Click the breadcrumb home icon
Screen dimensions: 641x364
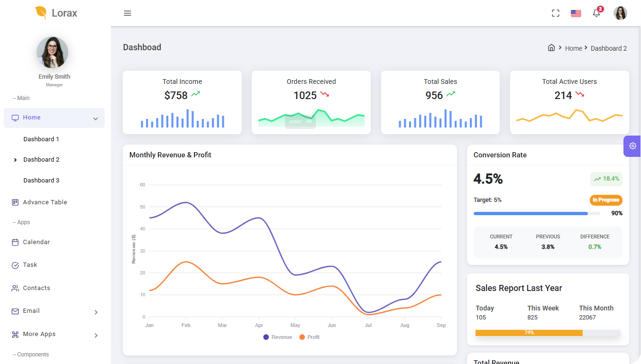pyautogui.click(x=551, y=48)
